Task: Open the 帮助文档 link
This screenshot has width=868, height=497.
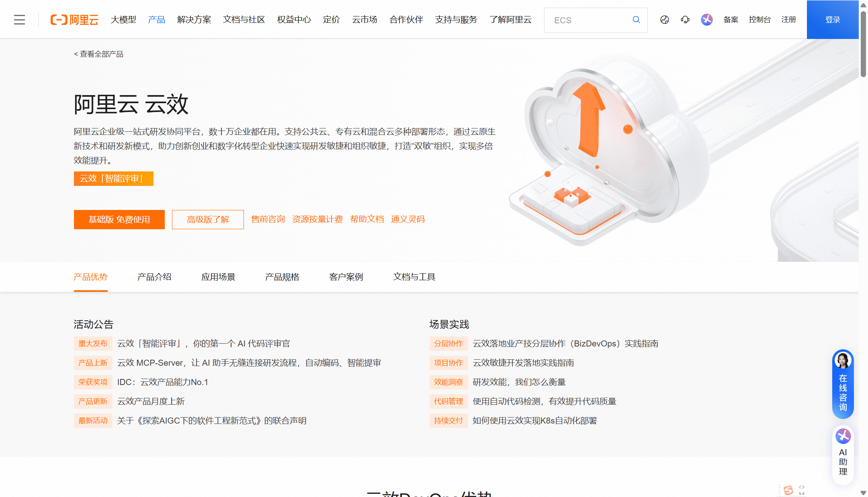Action: click(367, 219)
